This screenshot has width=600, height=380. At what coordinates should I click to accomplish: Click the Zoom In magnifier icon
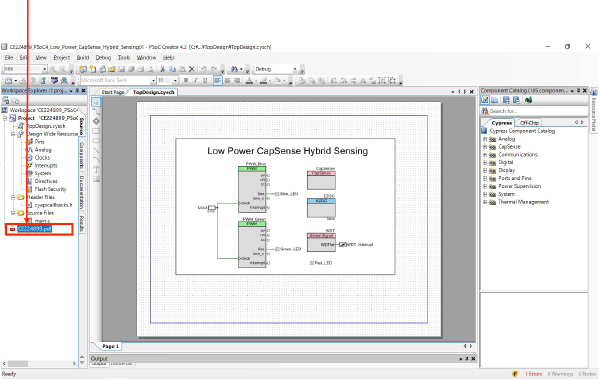pyautogui.click(x=53, y=69)
